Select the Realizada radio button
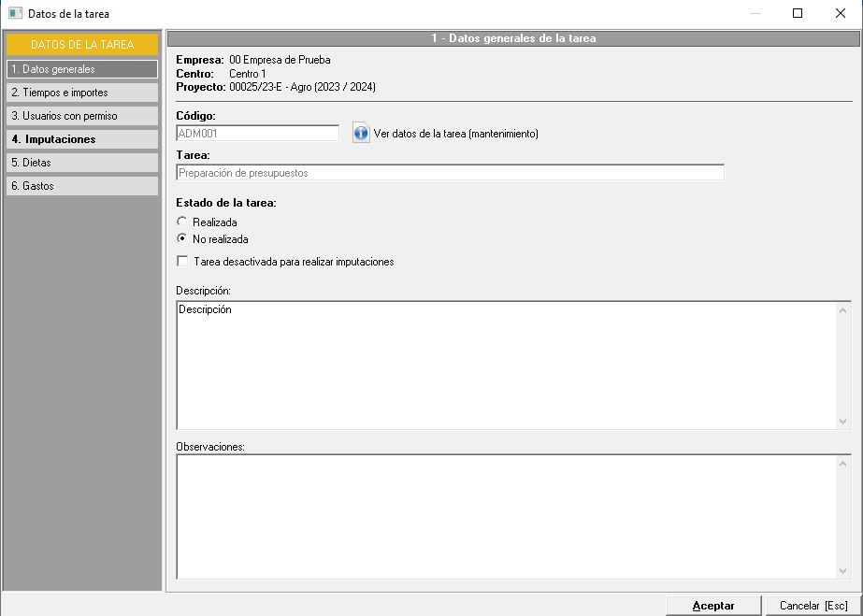863x616 pixels. [x=182, y=222]
